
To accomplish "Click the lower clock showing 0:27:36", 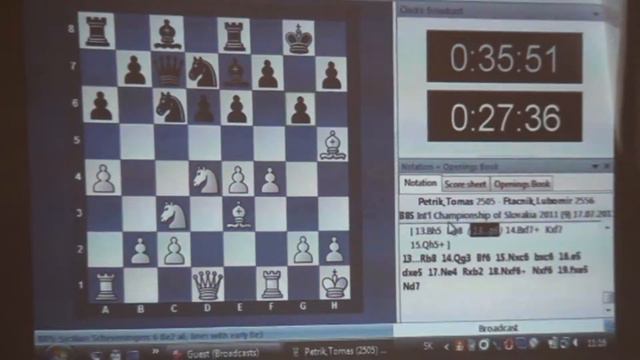I will pyautogui.click(x=505, y=117).
